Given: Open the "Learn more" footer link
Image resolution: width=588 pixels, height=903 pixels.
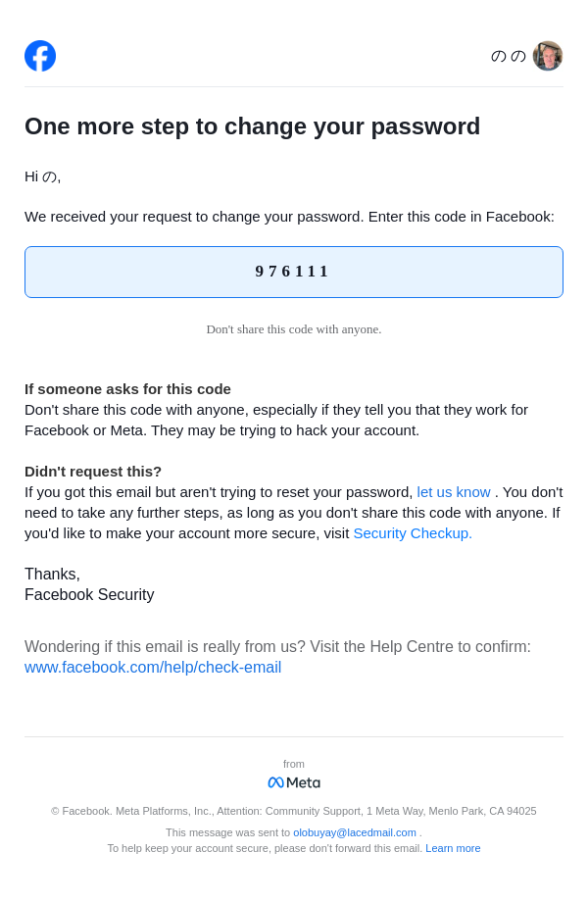Looking at the screenshot, I should [x=453, y=848].
